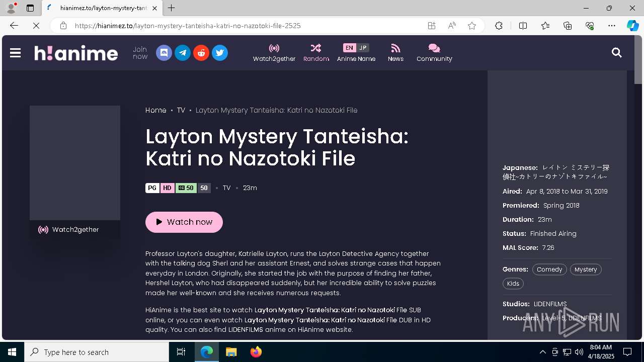Click the PG rating badge

point(152,188)
